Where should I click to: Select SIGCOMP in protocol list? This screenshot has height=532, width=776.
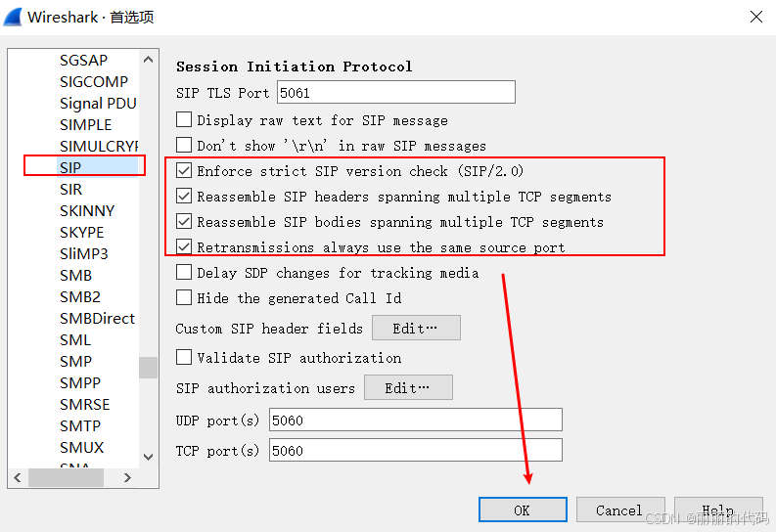pyautogui.click(x=94, y=81)
